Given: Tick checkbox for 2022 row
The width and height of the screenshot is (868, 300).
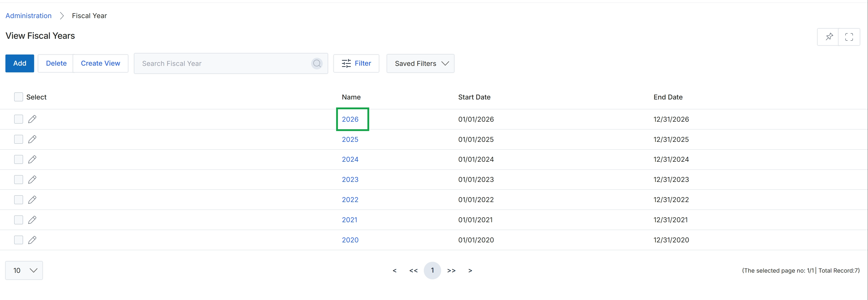Looking at the screenshot, I should (x=19, y=199).
